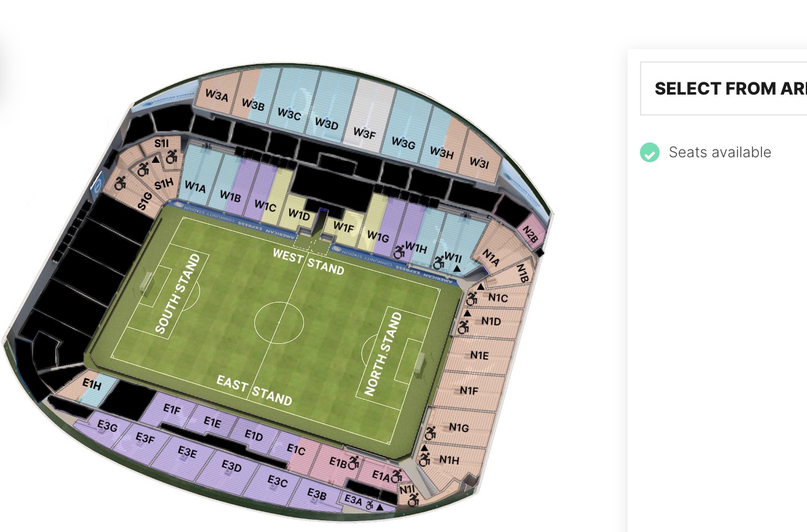Click the wheelchair icon in section W1H

[x=399, y=252]
